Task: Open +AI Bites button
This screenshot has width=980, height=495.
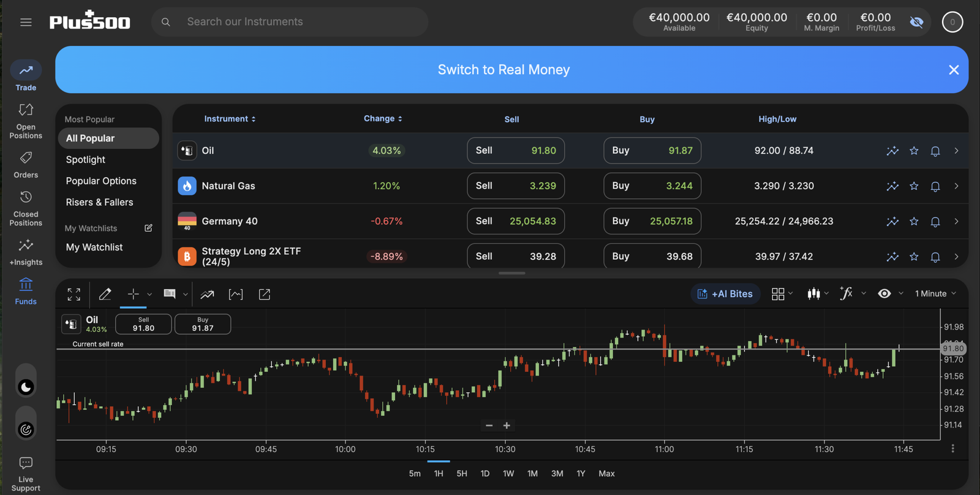Action: point(726,294)
